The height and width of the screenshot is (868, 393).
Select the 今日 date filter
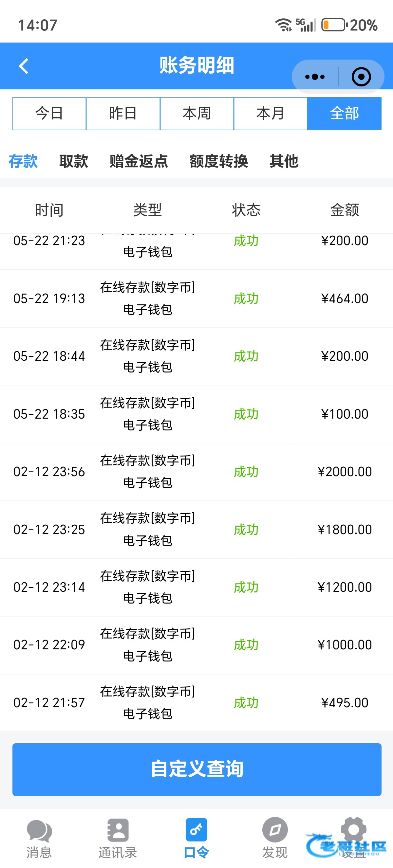49,114
